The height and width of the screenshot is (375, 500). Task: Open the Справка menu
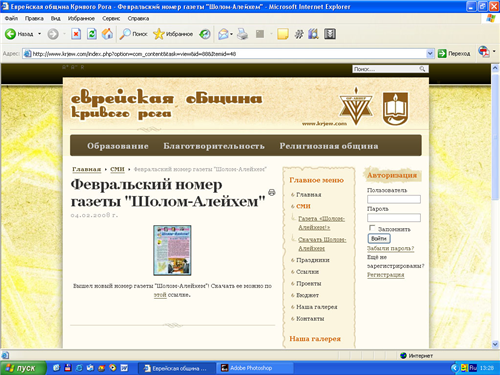(x=138, y=18)
